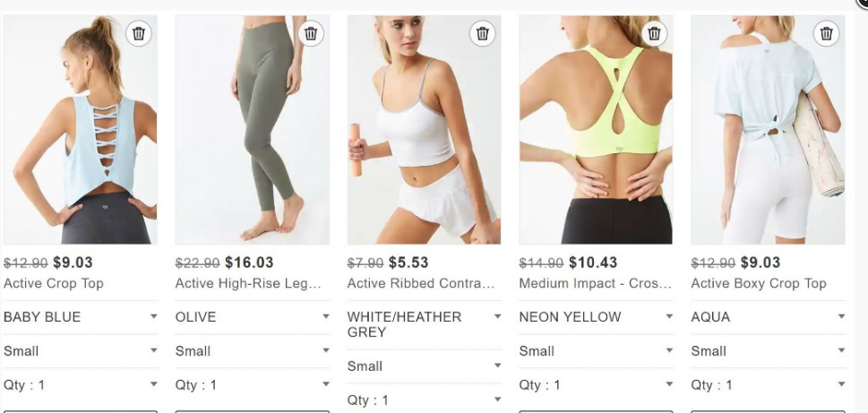This screenshot has height=413, width=868.
Task: Open the Active Crop Top product link
Action: tap(54, 283)
